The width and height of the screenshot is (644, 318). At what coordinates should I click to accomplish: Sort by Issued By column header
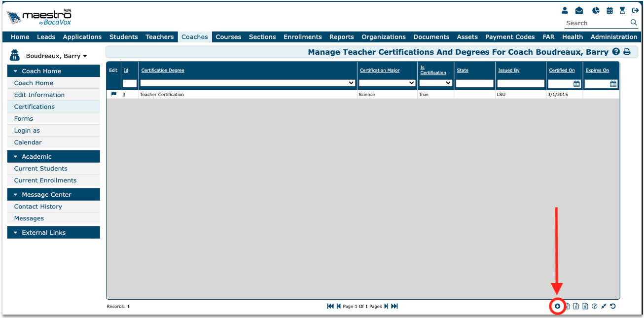coord(508,71)
